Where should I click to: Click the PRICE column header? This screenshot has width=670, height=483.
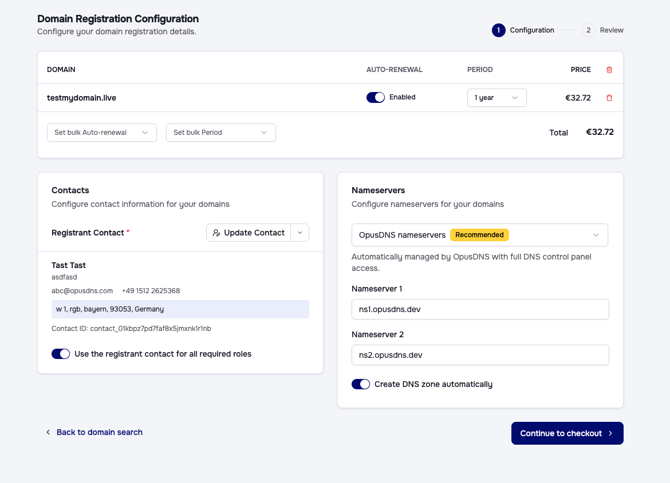(x=581, y=70)
